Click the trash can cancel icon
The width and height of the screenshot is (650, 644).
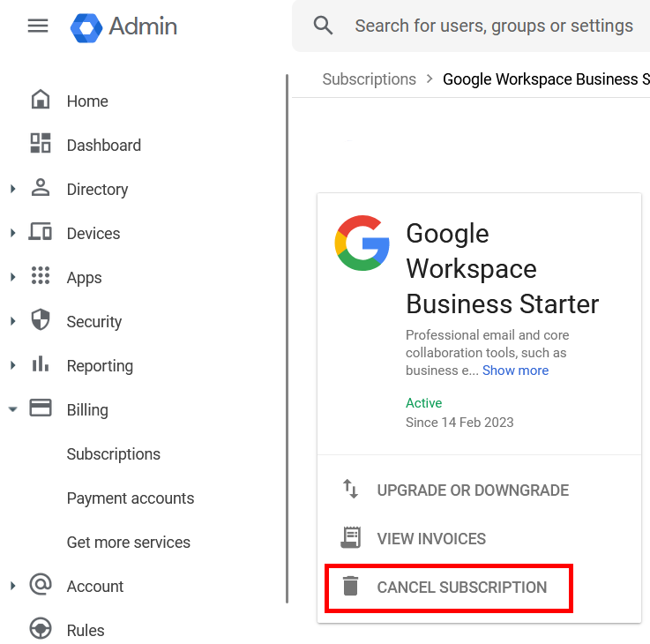click(350, 586)
